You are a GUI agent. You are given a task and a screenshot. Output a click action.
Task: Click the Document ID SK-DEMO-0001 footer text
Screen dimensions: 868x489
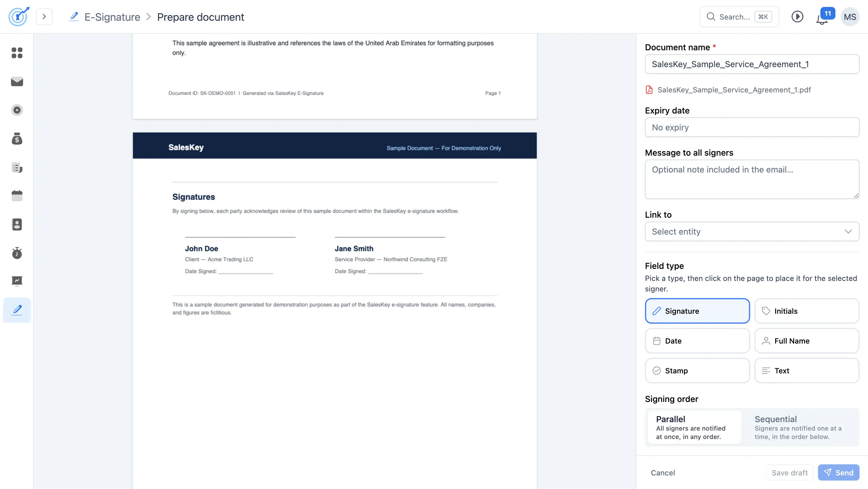202,93
